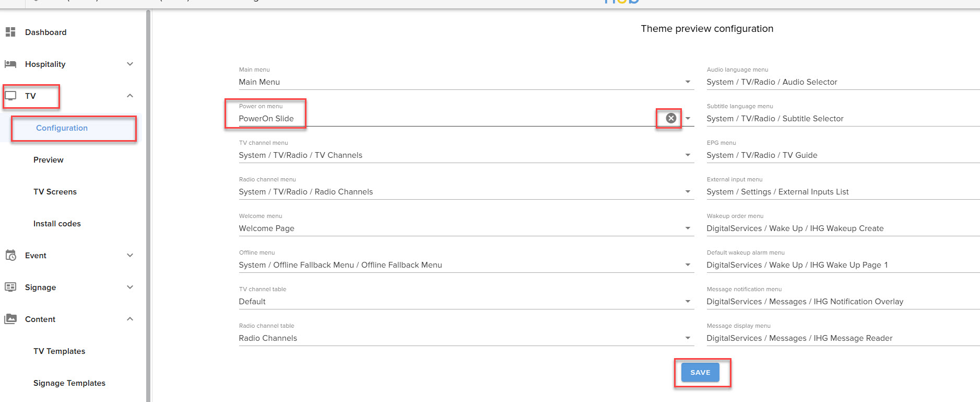The height and width of the screenshot is (402, 980).
Task: Open the Configuration page under TV
Action: click(62, 128)
